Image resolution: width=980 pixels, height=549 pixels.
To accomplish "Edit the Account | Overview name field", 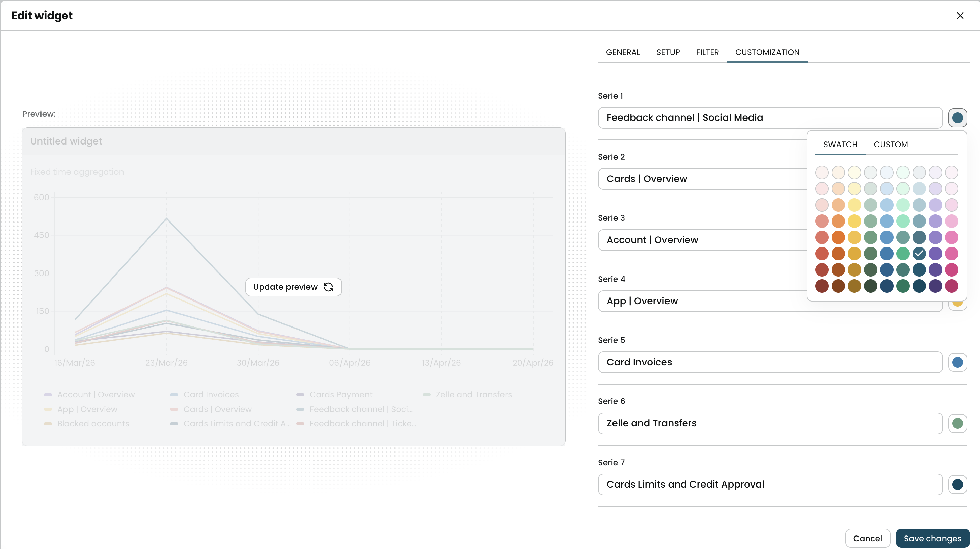I will click(x=702, y=240).
